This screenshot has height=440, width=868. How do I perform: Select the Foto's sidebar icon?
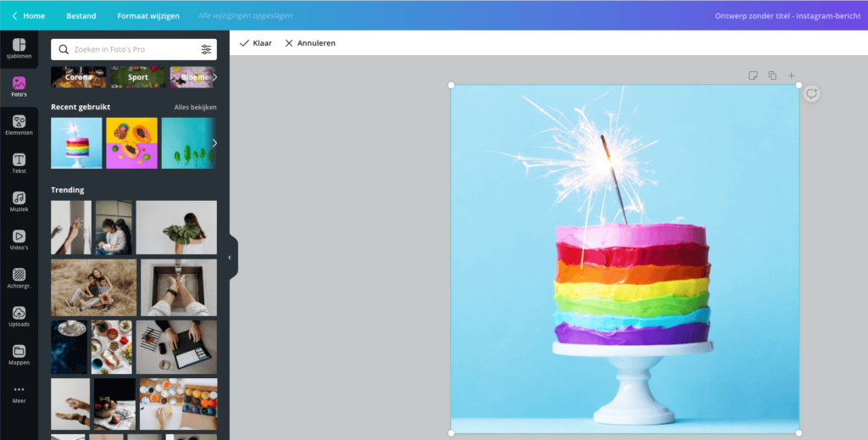pyautogui.click(x=19, y=87)
